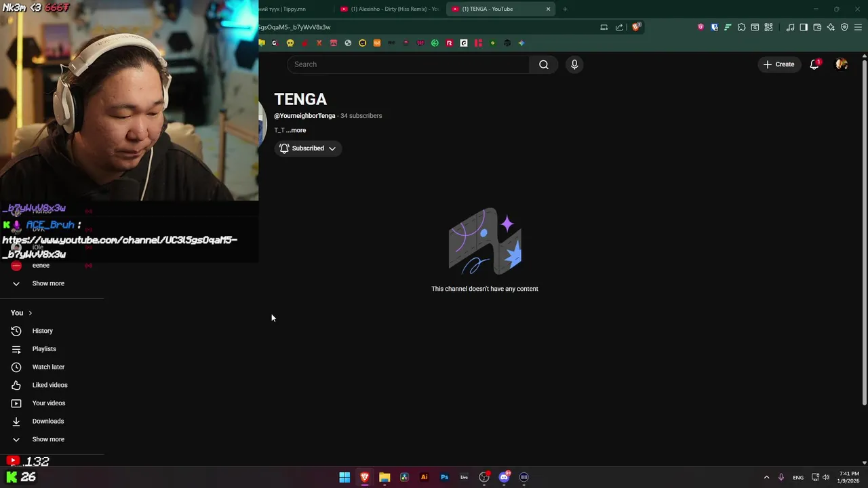The image size is (868, 488).
Task: Focus the YouTube search field
Action: pos(408,64)
